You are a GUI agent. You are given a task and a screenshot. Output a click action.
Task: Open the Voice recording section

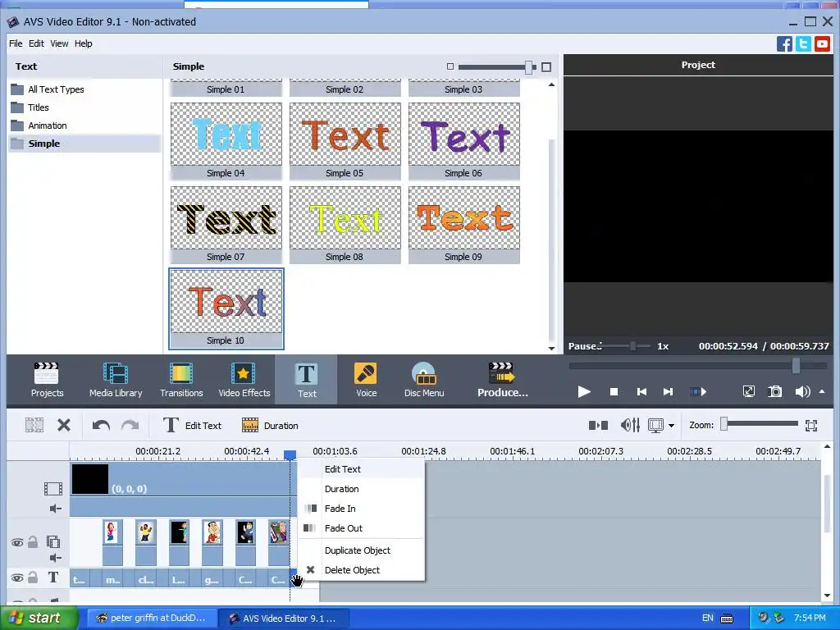366,380
